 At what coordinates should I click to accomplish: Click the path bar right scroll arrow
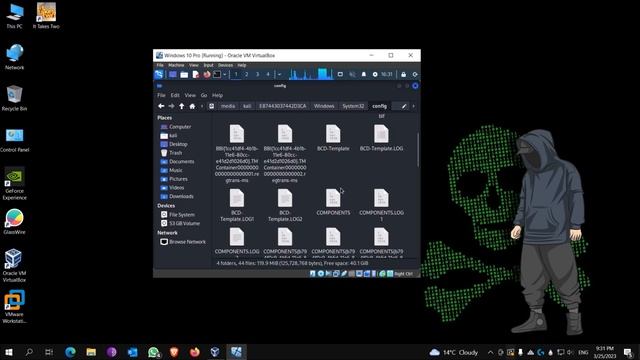coord(413,106)
